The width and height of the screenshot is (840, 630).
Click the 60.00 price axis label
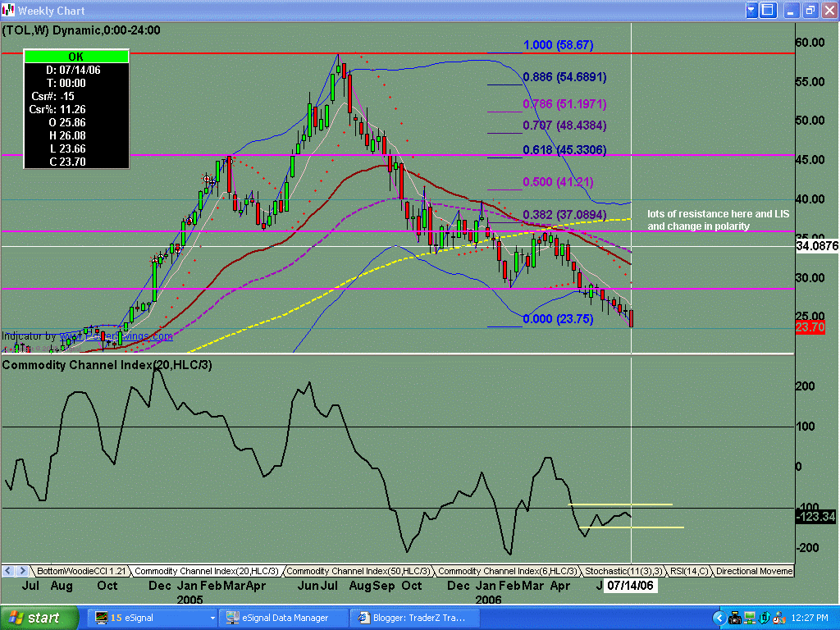pyautogui.click(x=810, y=43)
